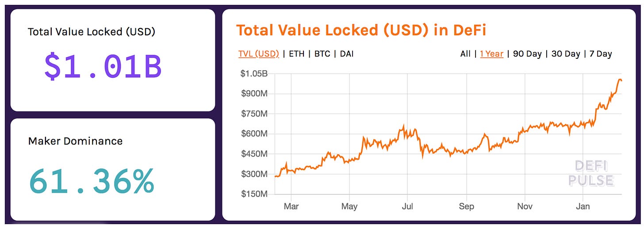
Task: Click the Total Value Locked (USD) card label
Action: [x=92, y=32]
